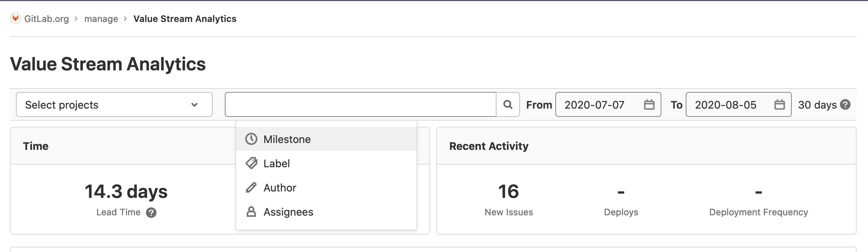
Task: Click help icon beside 30 days
Action: [x=845, y=104]
